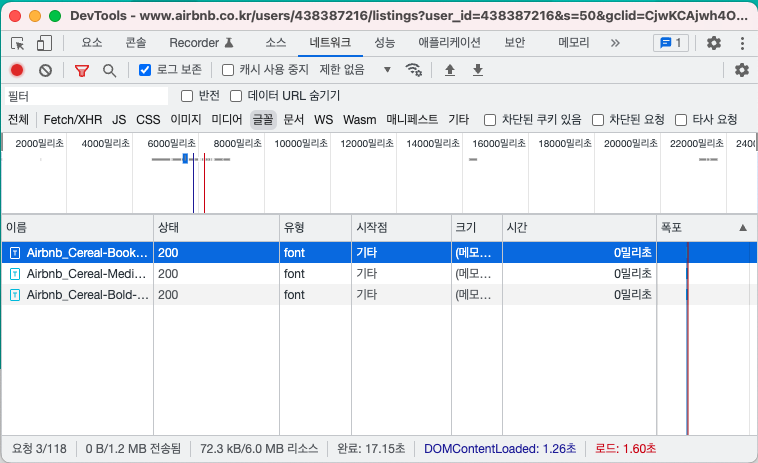Filter by CSS type

coord(148,120)
